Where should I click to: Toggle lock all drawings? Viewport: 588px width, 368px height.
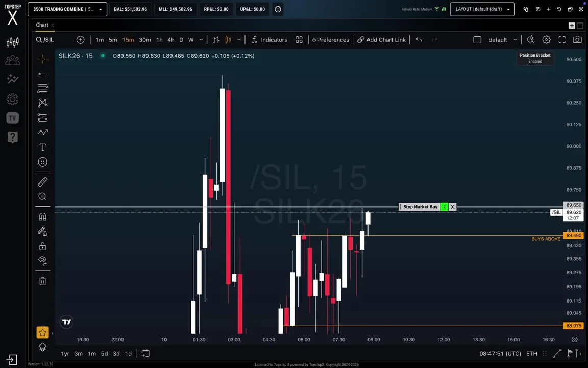(43, 246)
